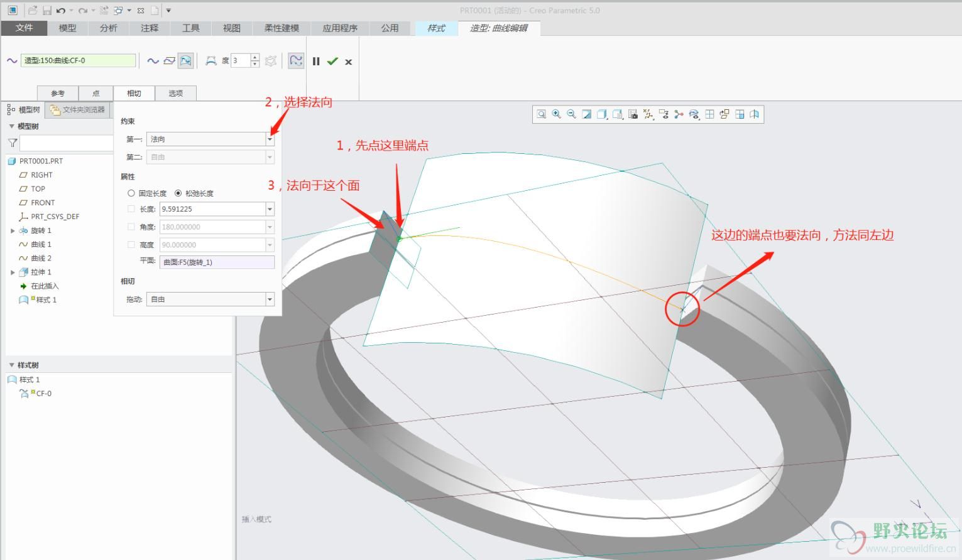Click the control points icon beside degree
This screenshot has width=962, height=560.
(211, 61)
